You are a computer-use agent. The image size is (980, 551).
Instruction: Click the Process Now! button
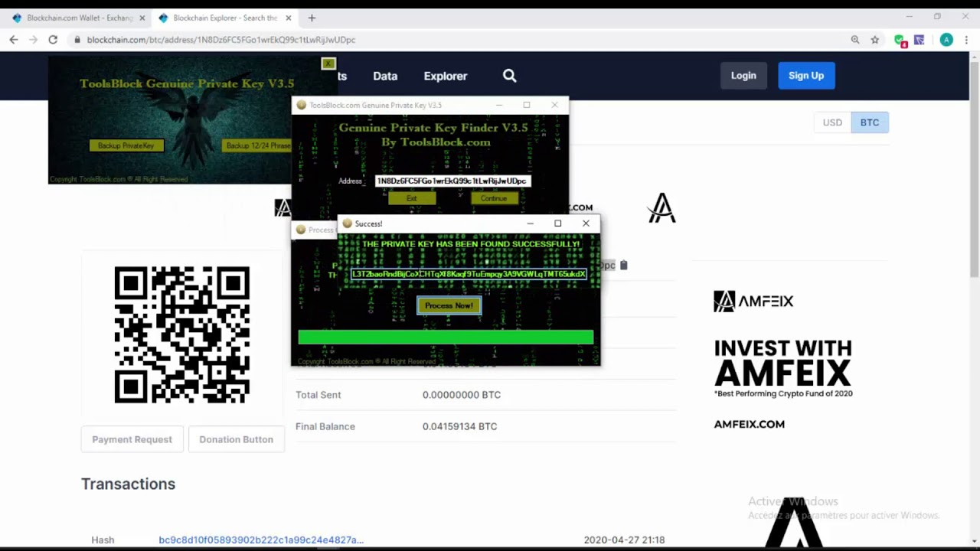449,305
